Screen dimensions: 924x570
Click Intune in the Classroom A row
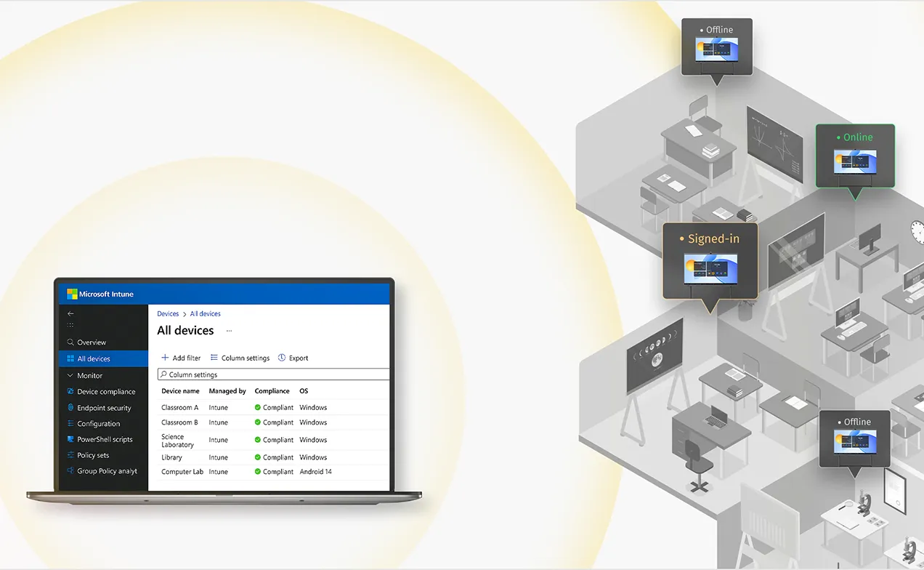219,408
